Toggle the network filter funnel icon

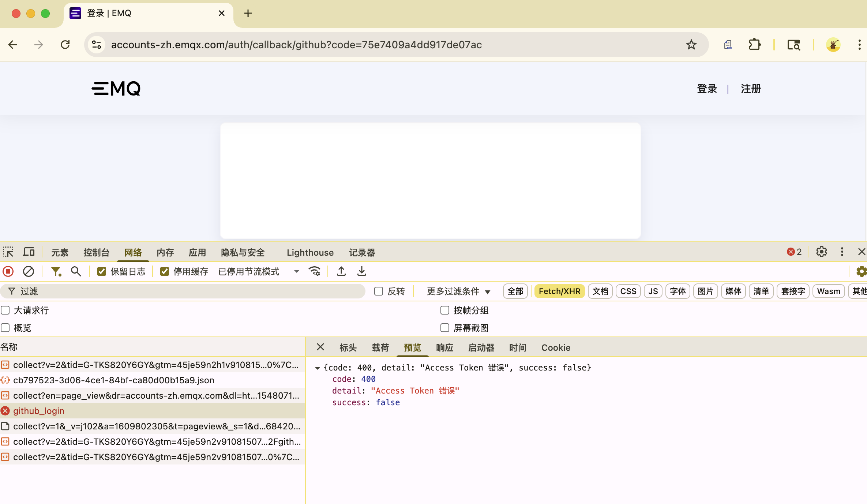click(56, 271)
